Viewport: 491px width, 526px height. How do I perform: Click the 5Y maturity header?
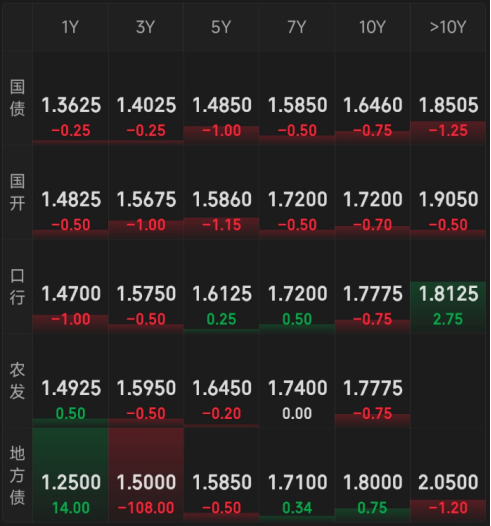tap(221, 27)
